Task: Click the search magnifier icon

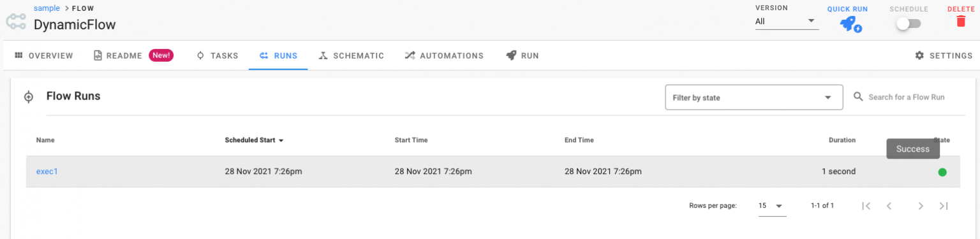Action: coord(858,97)
